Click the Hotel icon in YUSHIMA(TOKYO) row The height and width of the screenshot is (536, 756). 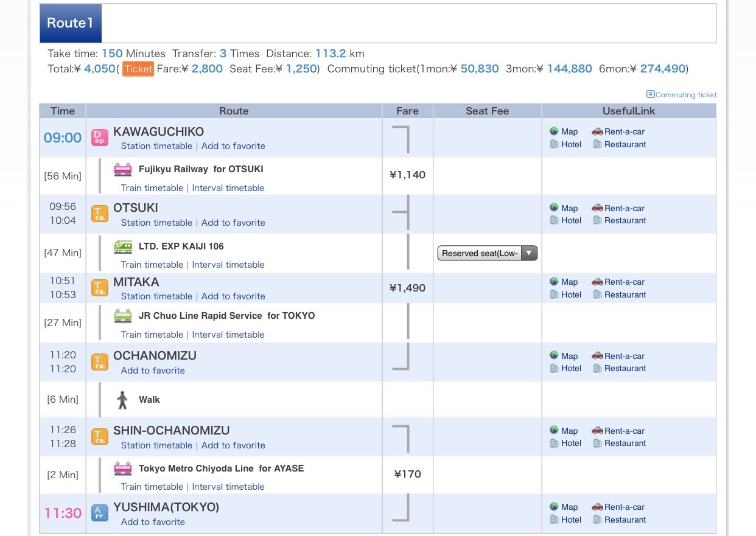tap(554, 520)
